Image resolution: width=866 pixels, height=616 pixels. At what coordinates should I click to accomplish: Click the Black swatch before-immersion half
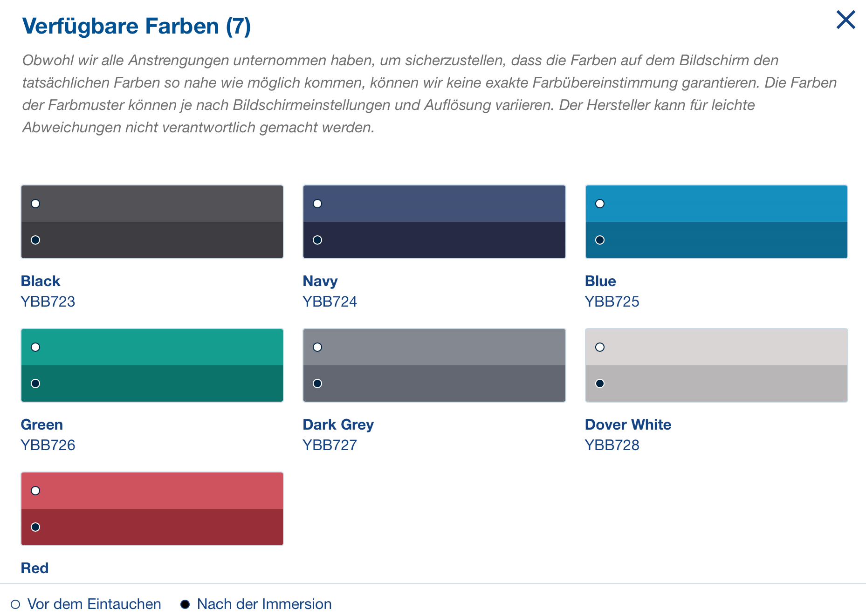[x=152, y=204]
